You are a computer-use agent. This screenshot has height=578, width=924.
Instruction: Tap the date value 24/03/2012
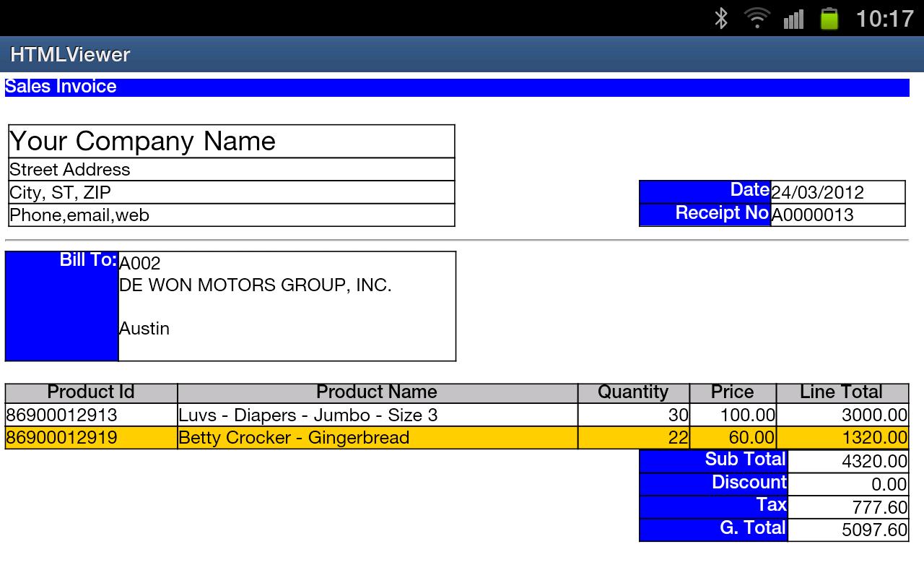(x=818, y=192)
